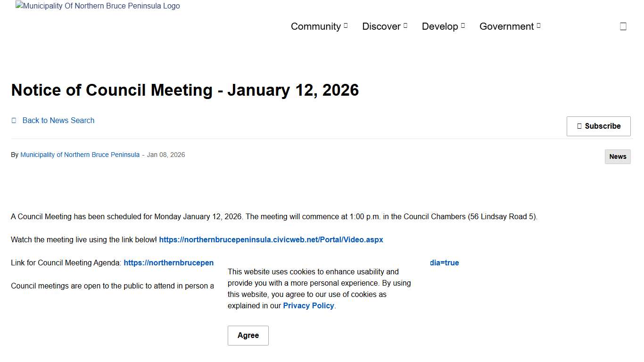Click the Subscribe button

(598, 126)
